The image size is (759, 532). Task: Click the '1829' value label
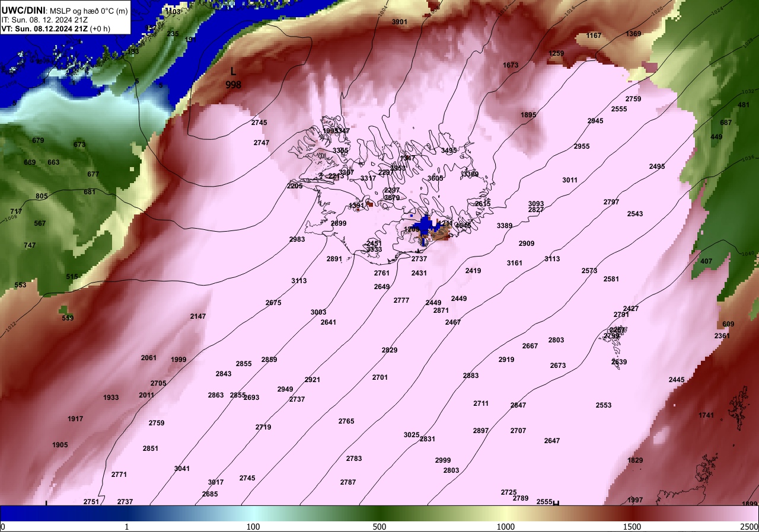click(x=635, y=460)
